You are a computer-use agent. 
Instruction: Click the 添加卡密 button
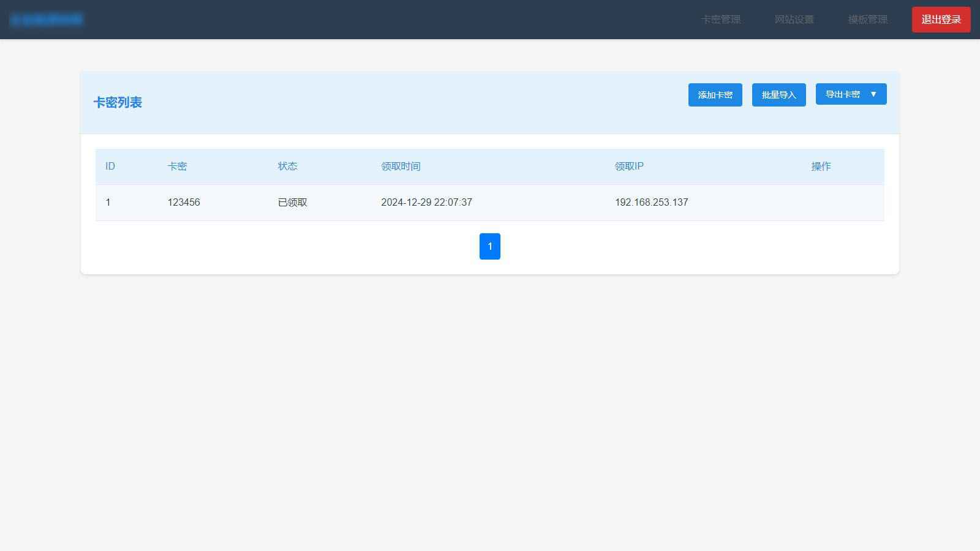pos(715,95)
